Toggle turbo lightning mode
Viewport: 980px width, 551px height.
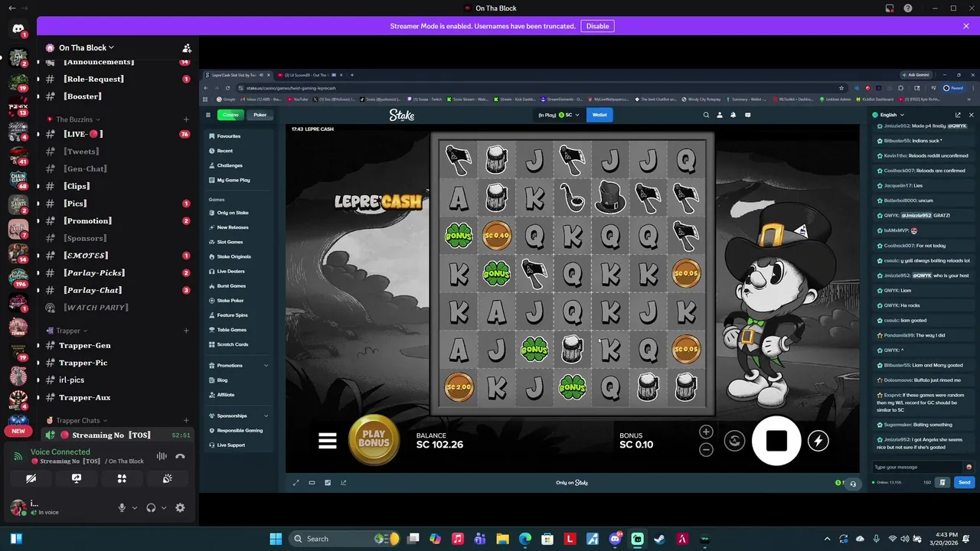(818, 440)
